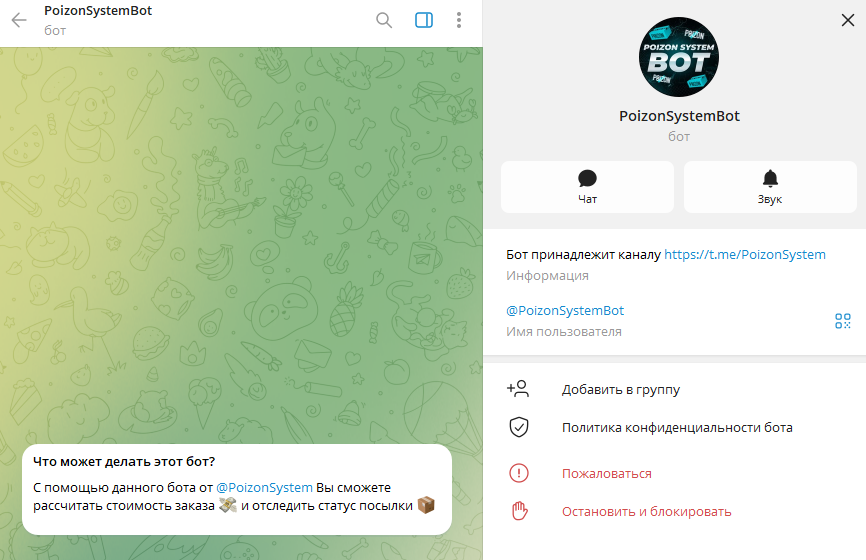Open the three-dot more options menu
The width and height of the screenshot is (866, 560).
(x=458, y=20)
